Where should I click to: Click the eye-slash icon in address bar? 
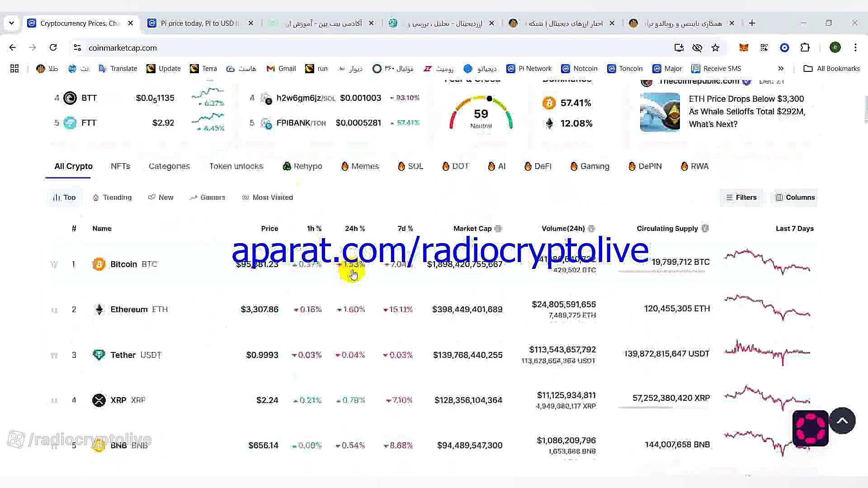697,47
